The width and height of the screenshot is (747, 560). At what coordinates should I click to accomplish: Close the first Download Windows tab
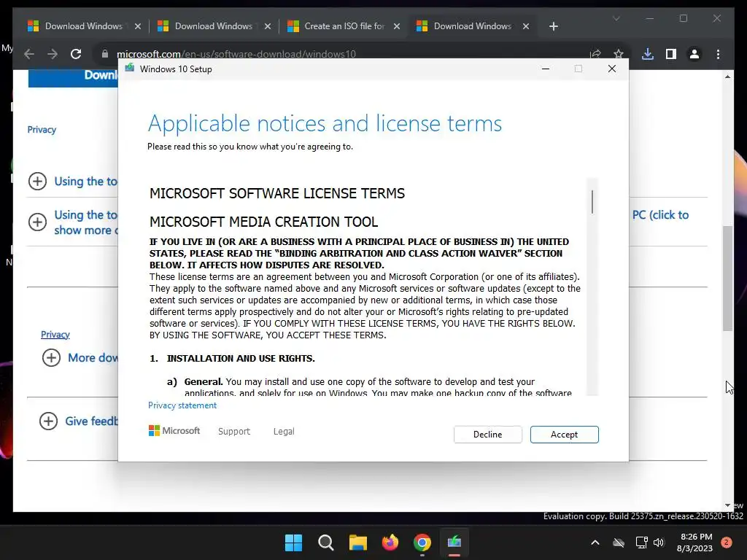pos(138,26)
